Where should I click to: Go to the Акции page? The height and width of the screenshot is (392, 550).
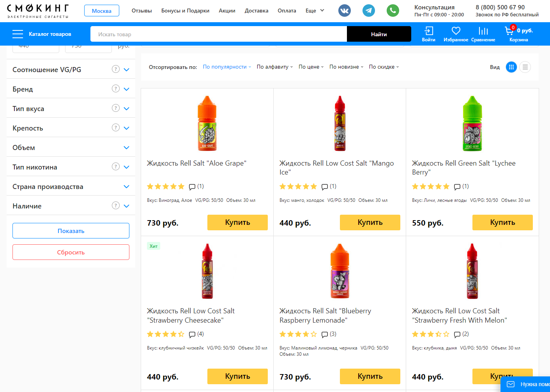(x=227, y=11)
